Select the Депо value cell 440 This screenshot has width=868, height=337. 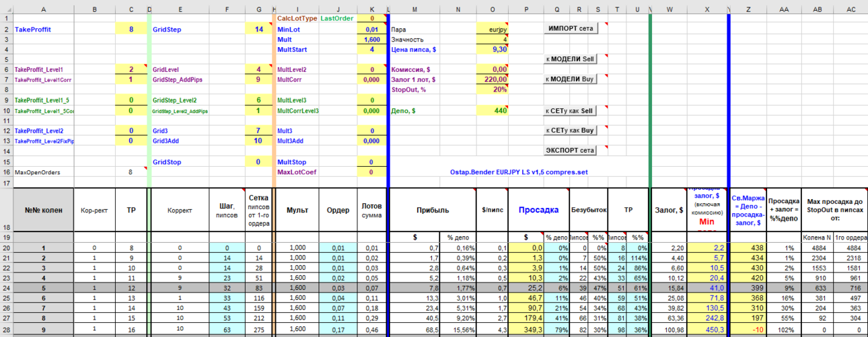tap(492, 111)
